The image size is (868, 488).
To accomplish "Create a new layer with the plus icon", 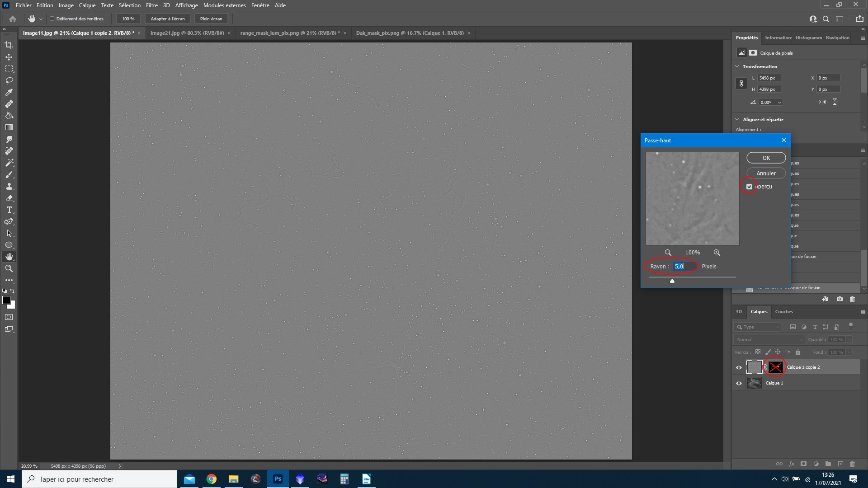I will point(841,464).
